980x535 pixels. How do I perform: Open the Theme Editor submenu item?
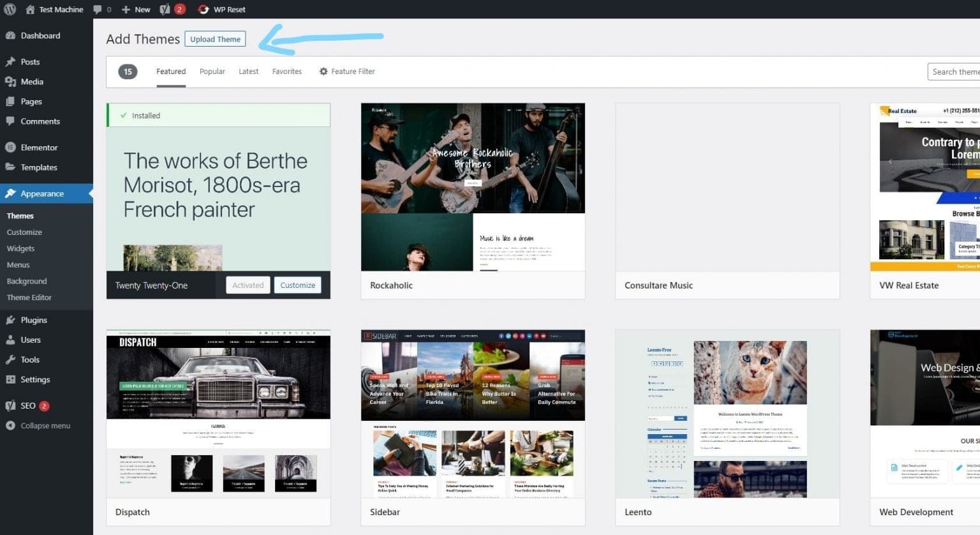[x=29, y=298]
